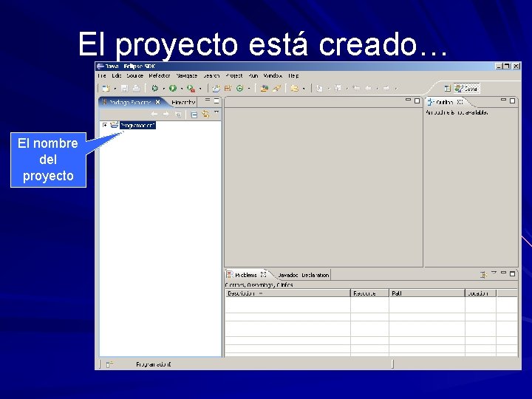Open the File menu

101,75
